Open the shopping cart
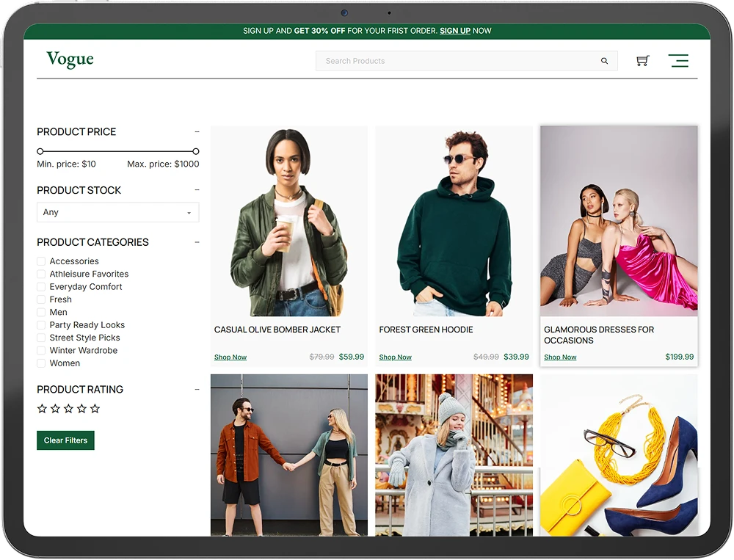 (643, 60)
